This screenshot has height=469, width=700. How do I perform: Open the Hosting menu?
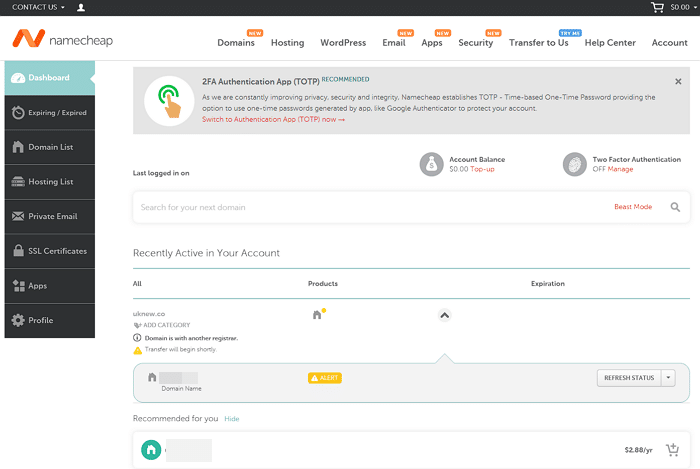pos(288,43)
